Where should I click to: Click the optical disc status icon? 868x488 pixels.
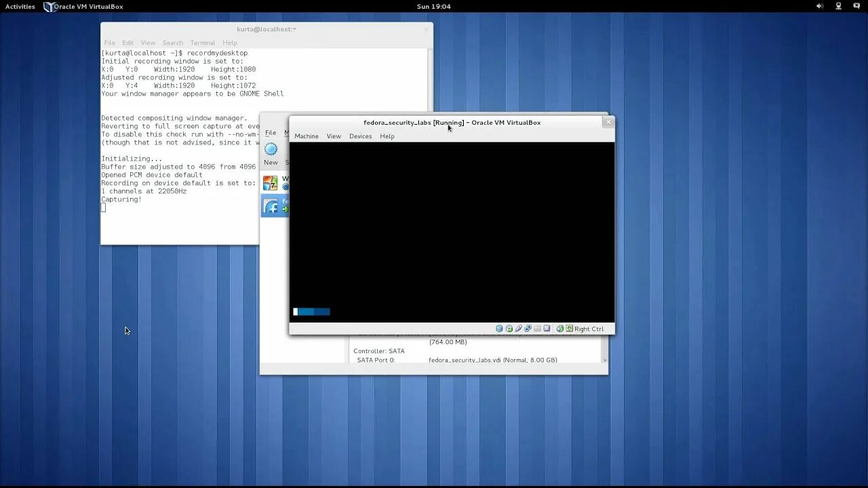tap(509, 329)
